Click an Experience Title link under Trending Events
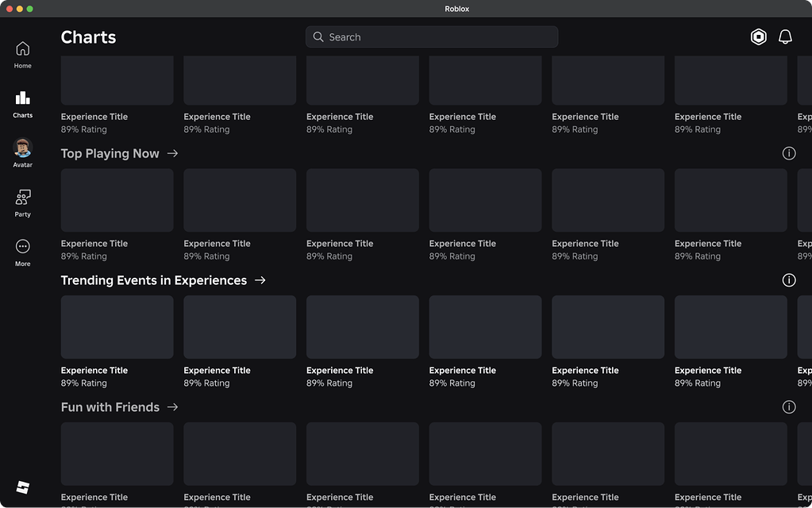Image resolution: width=812 pixels, height=508 pixels. (x=94, y=370)
